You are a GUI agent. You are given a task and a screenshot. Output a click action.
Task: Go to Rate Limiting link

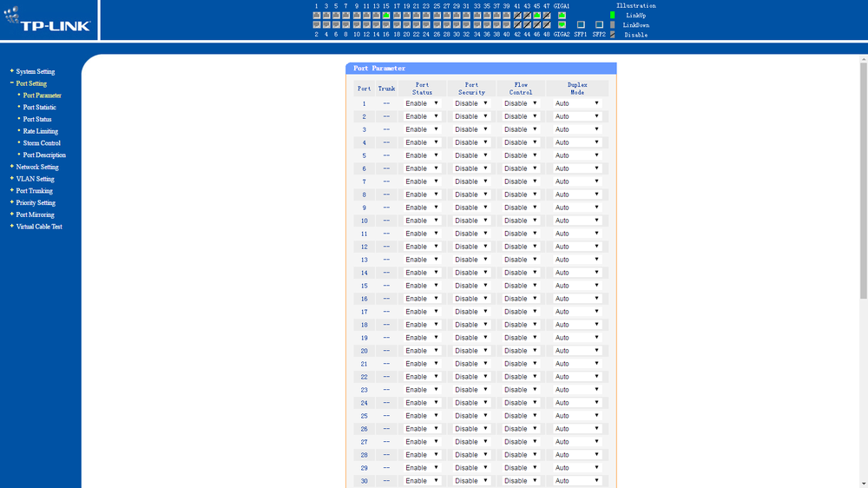pyautogui.click(x=41, y=131)
